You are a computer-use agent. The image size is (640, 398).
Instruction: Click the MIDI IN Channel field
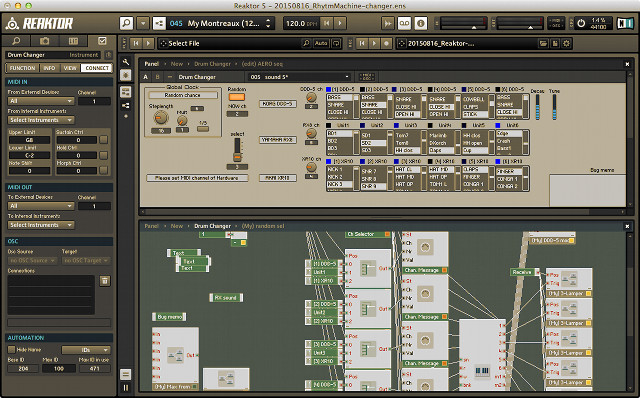coord(94,101)
